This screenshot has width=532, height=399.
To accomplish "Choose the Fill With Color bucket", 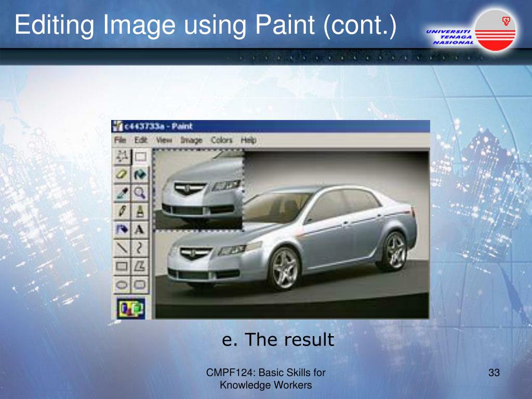I will 140,175.
